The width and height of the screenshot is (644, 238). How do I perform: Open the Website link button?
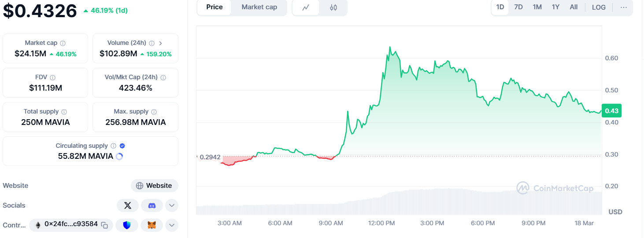155,186
